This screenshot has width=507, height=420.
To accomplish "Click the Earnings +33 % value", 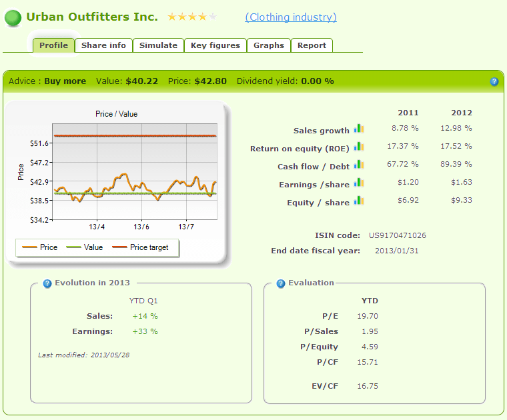I will (145, 331).
